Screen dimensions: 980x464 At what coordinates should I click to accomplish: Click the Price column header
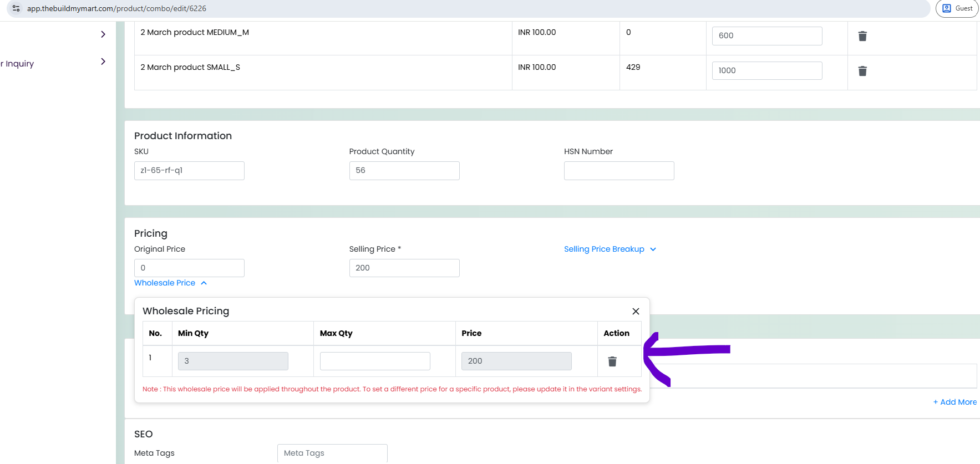[471, 333]
